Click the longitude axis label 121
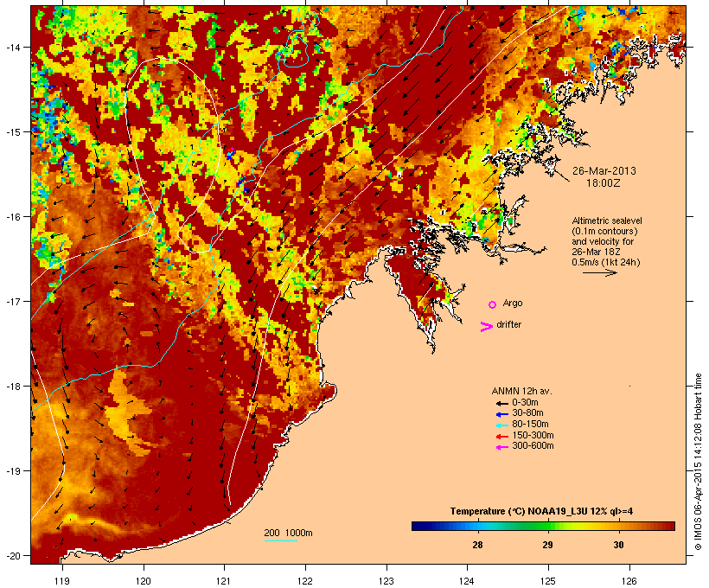This screenshot has width=709, height=588. (224, 581)
